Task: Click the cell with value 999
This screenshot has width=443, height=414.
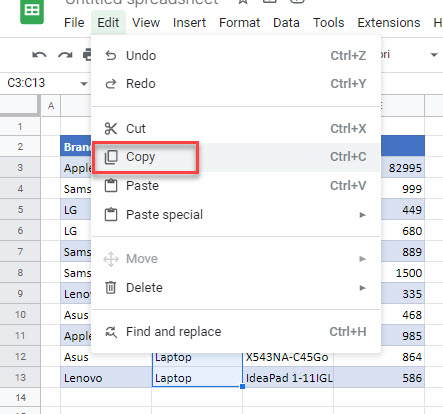Action: coord(403,188)
